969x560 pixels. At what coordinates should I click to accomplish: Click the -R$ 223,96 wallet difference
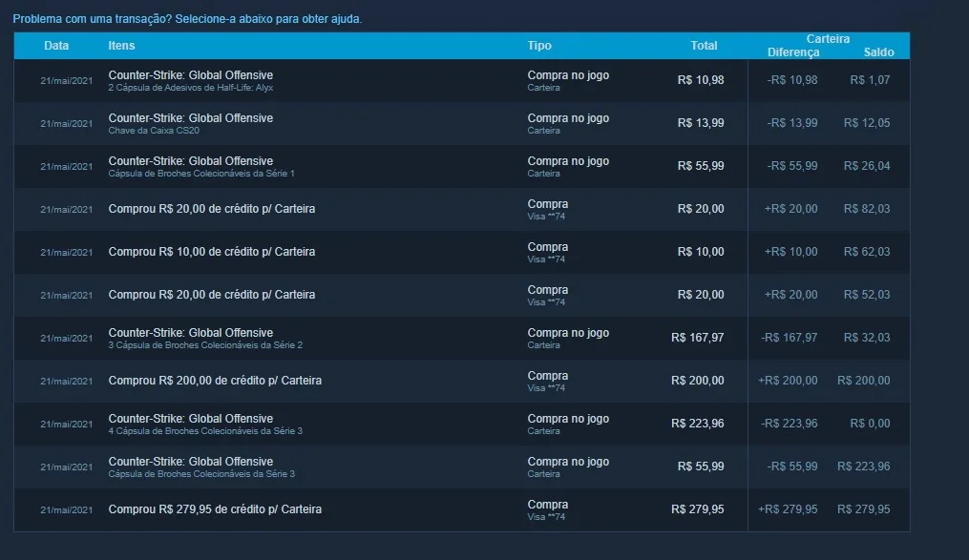(x=790, y=424)
